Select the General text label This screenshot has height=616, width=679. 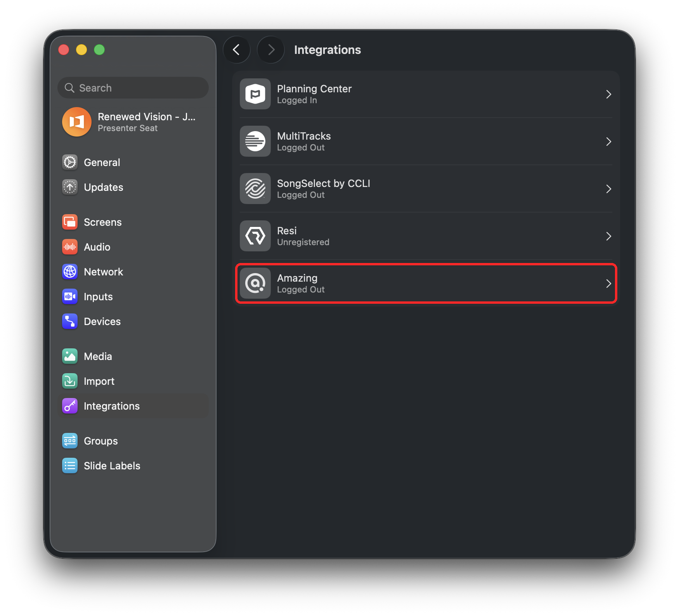point(102,162)
